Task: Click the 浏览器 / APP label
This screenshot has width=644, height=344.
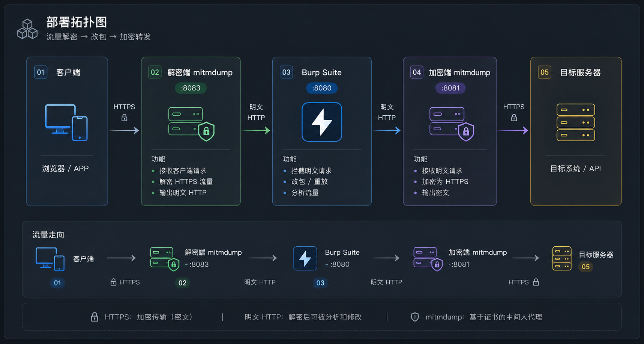Action: pyautogui.click(x=66, y=169)
